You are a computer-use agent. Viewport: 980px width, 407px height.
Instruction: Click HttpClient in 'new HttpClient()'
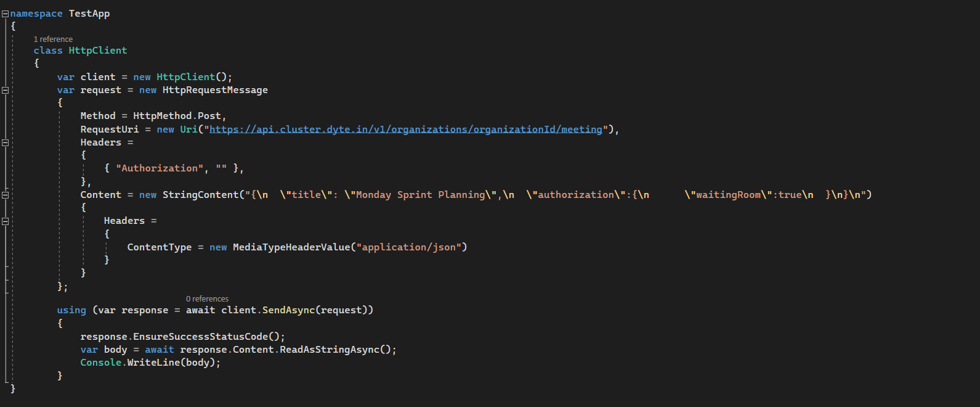185,77
